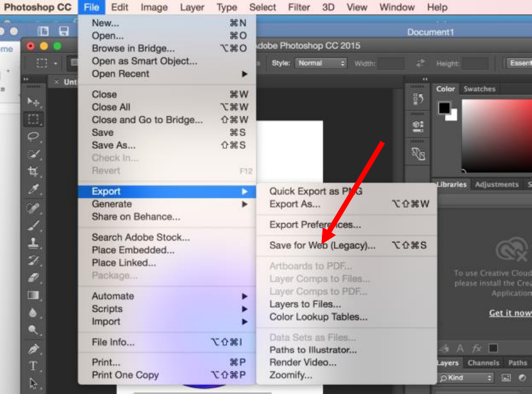The height and width of the screenshot is (394, 532).
Task: Open the Edit menu
Action: pyautogui.click(x=119, y=7)
